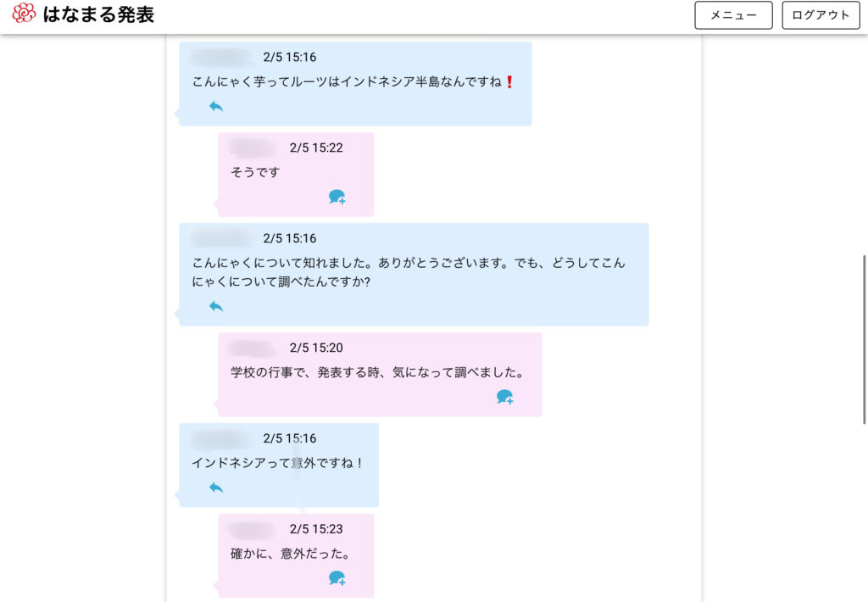Screen dimensions: 868x602
Task: Click the そうです reply message text
Action: [x=255, y=172]
